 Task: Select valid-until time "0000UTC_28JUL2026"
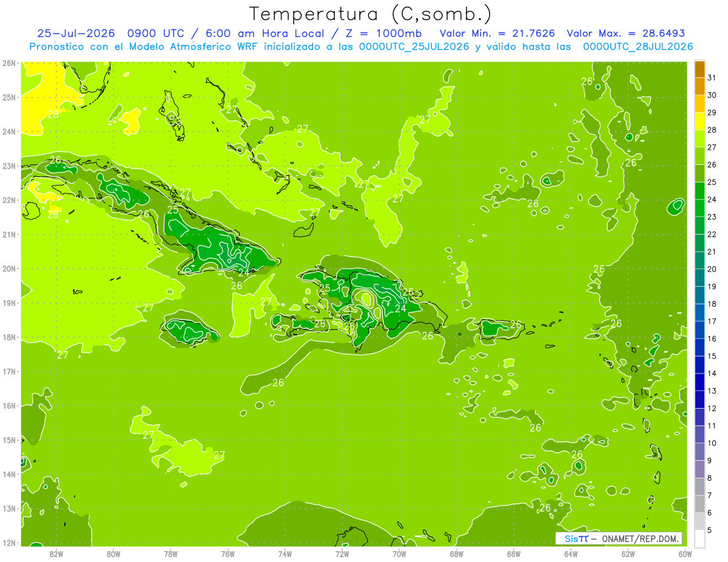(638, 47)
